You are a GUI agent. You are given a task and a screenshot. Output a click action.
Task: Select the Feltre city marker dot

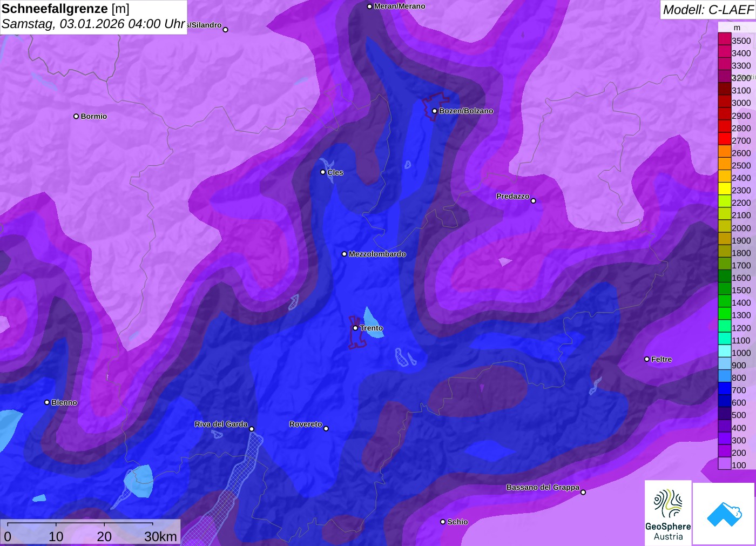(x=647, y=359)
